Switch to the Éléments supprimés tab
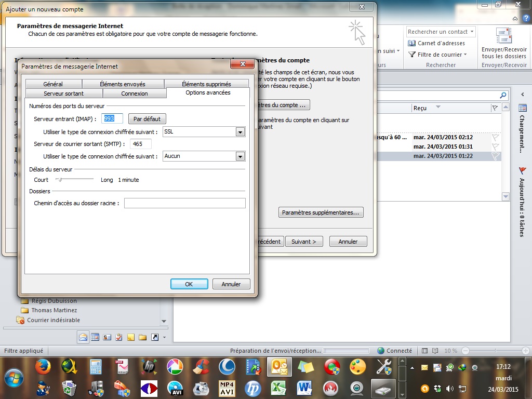 206,84
